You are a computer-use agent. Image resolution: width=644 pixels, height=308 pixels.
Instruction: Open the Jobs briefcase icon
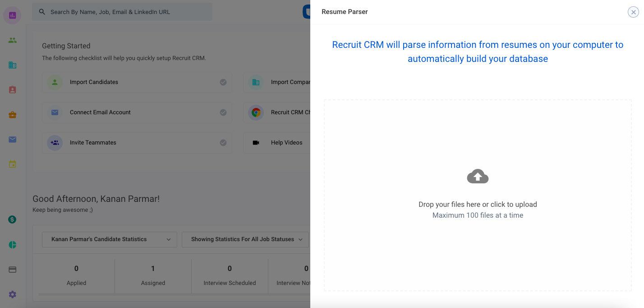(12, 114)
